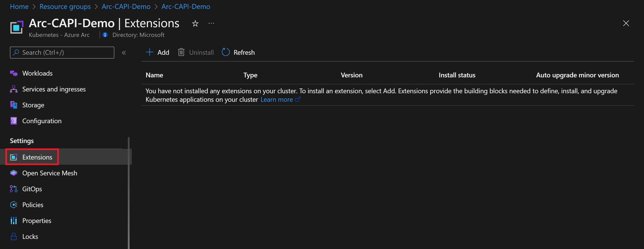Sort by the Install status column

(x=457, y=75)
